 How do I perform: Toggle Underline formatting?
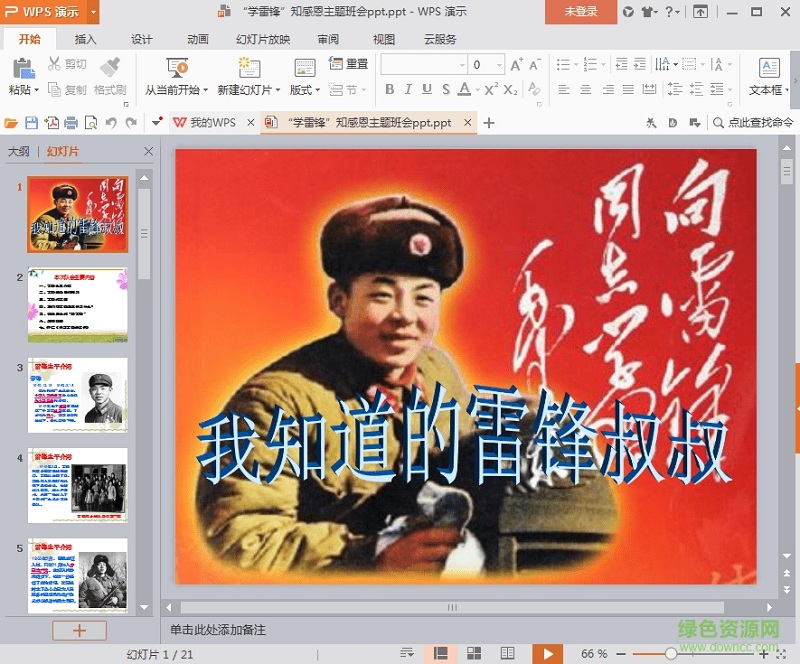[x=427, y=90]
